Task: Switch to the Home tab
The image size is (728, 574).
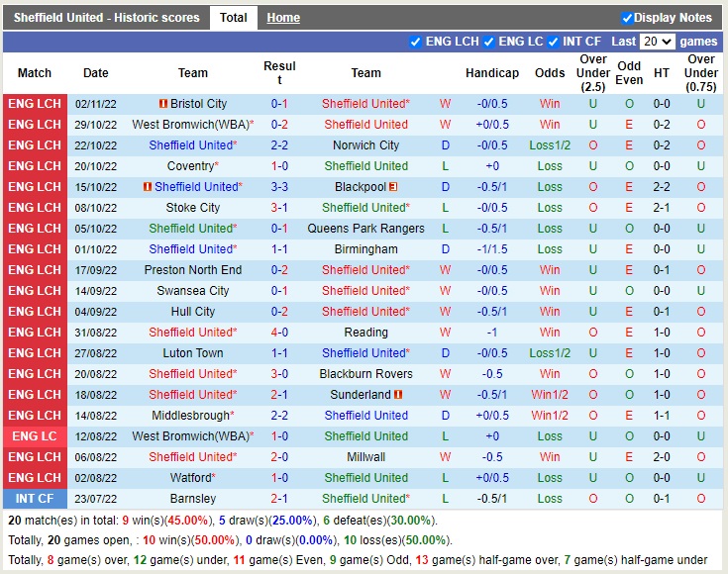Action: tap(283, 18)
